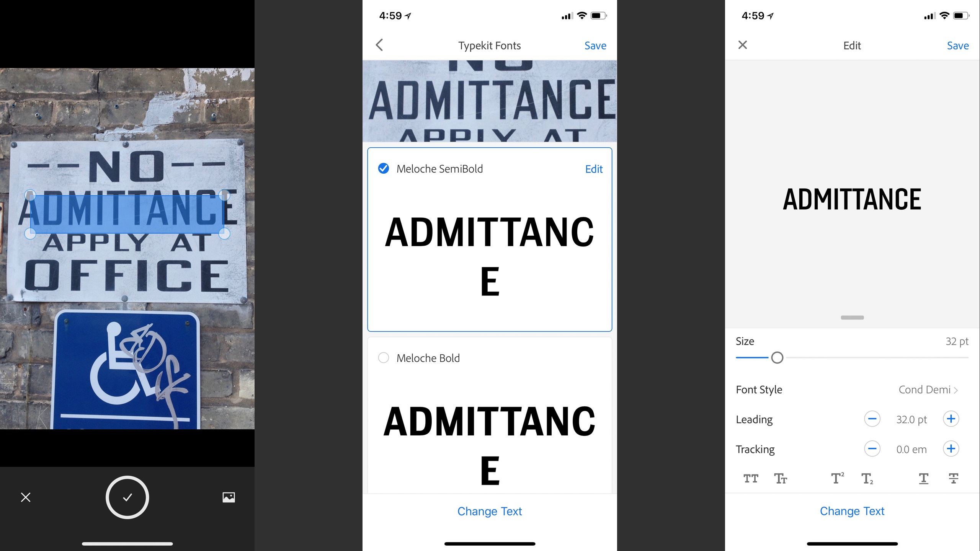This screenshot has height=551, width=980.
Task: Confirm the capture with the checkmark button
Action: click(x=127, y=497)
